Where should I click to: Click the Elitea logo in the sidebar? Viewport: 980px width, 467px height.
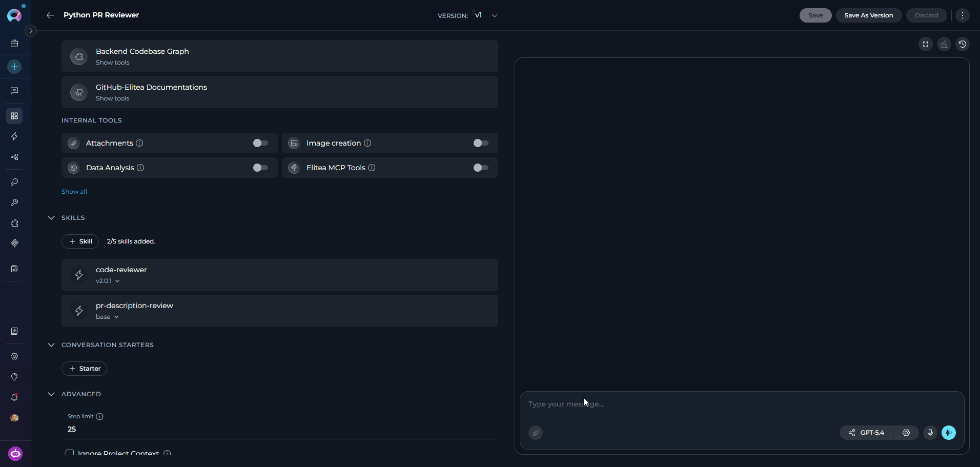[x=14, y=15]
